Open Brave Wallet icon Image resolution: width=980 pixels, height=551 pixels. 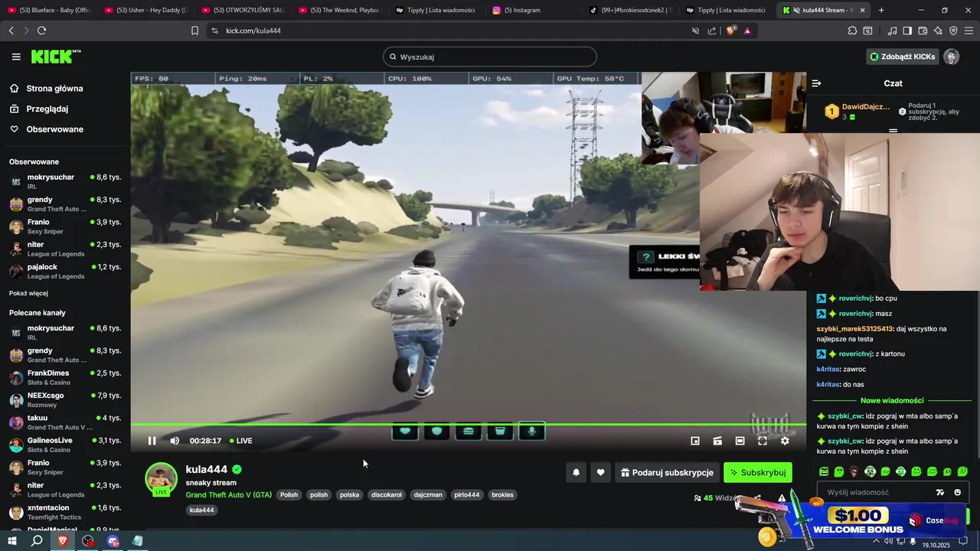click(923, 31)
